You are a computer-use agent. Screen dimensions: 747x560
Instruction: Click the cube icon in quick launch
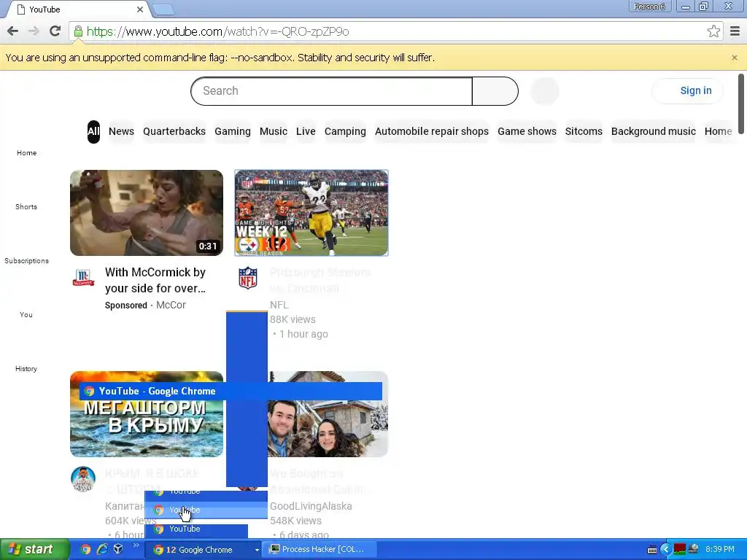118,550
